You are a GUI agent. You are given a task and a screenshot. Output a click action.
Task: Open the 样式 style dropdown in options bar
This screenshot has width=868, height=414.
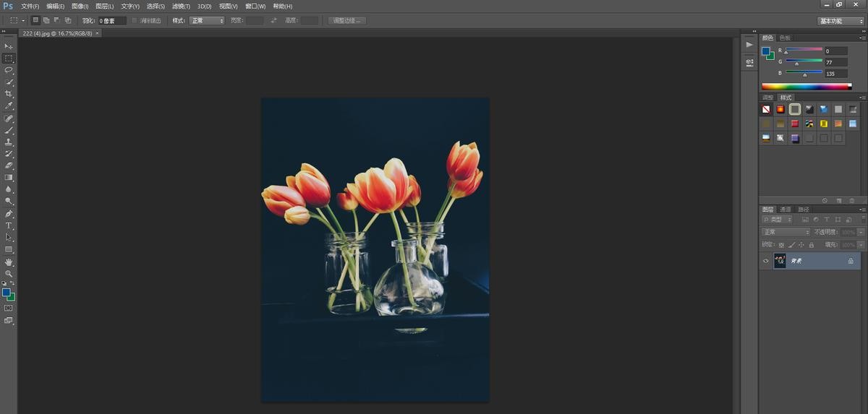pos(207,21)
